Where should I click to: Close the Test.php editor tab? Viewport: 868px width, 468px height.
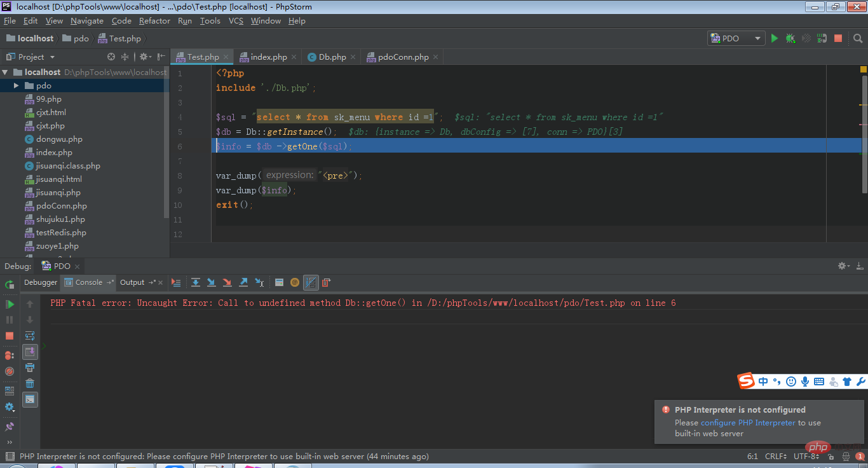point(226,57)
